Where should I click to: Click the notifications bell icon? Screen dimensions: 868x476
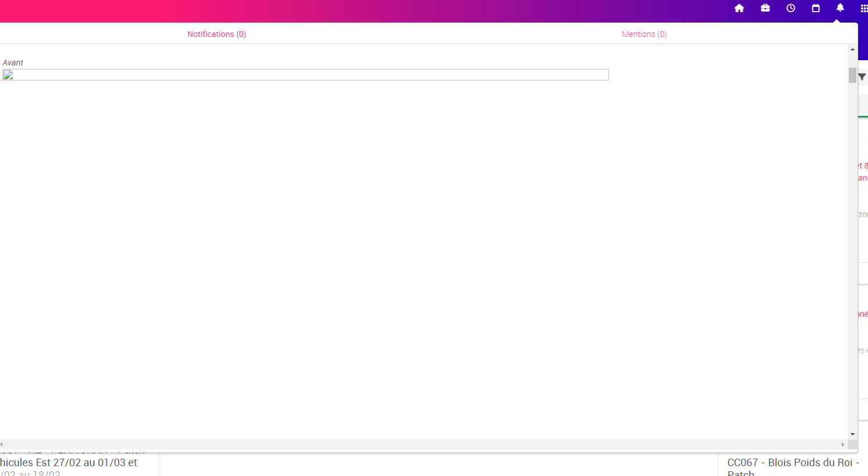click(840, 8)
